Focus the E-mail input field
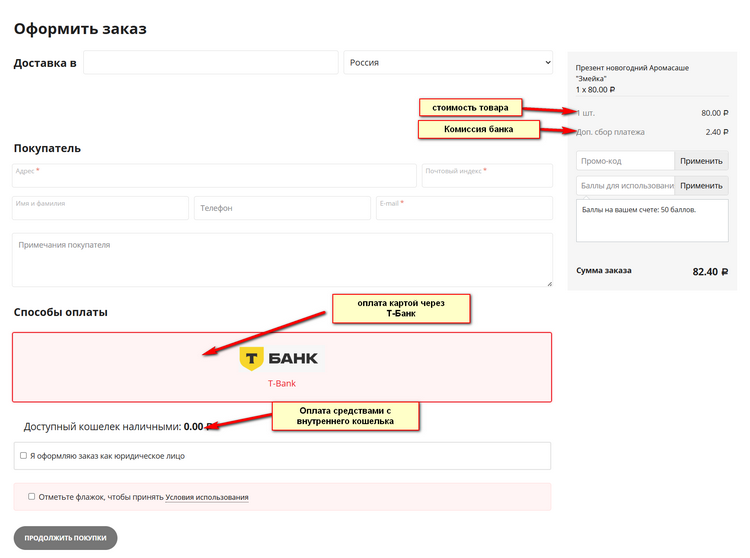 click(464, 209)
